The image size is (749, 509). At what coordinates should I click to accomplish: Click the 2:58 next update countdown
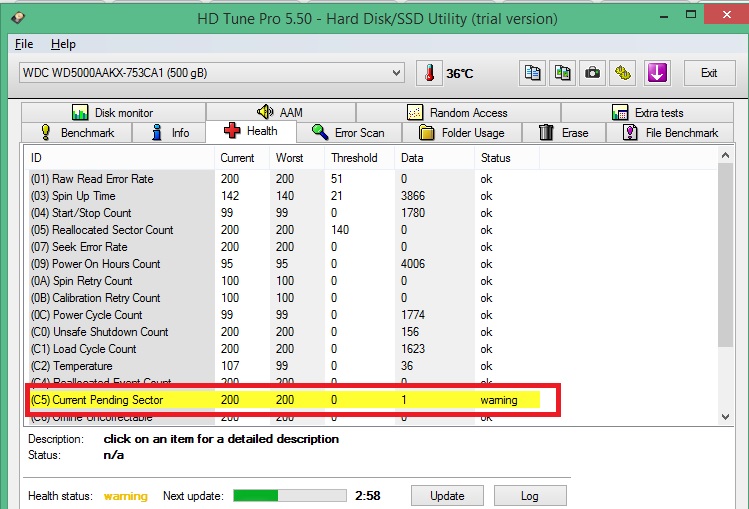point(367,496)
